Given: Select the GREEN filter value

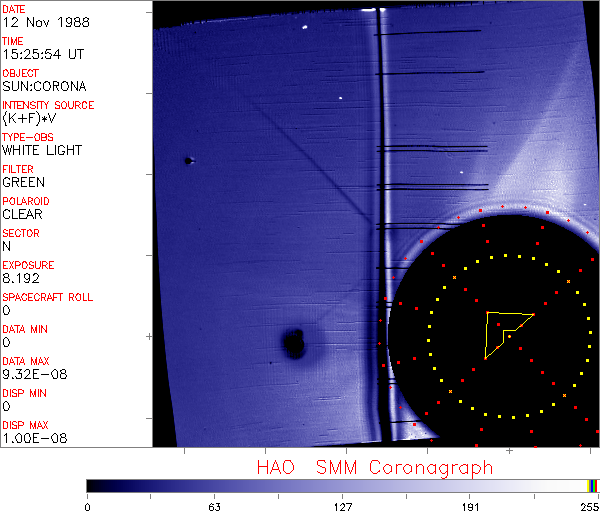Looking at the screenshot, I should pyautogui.click(x=24, y=183).
